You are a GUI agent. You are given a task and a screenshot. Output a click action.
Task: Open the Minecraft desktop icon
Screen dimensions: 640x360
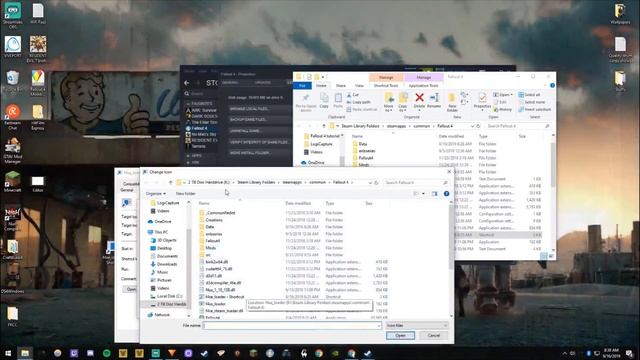pyautogui.click(x=12, y=182)
